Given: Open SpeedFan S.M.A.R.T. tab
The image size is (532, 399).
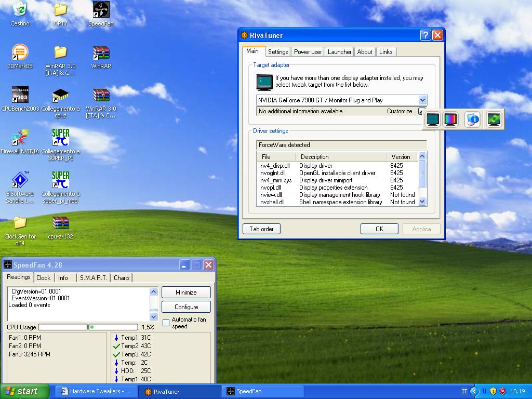Looking at the screenshot, I should [x=94, y=277].
